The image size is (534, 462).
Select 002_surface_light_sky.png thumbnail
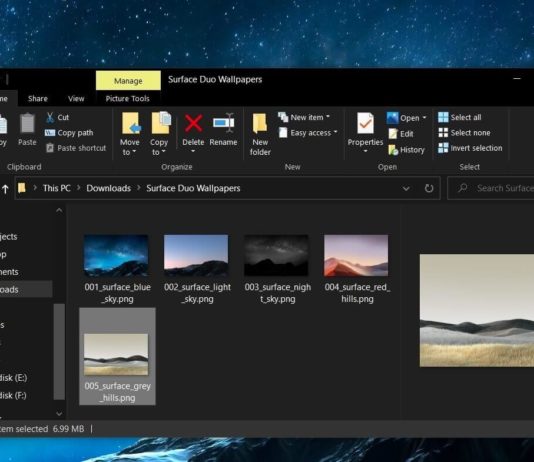pos(196,256)
